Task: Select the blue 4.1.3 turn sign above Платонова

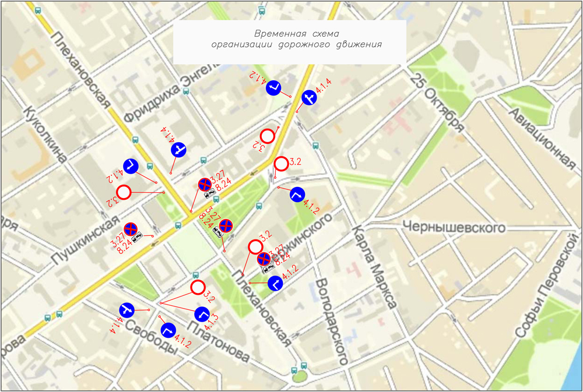Action: point(202,314)
